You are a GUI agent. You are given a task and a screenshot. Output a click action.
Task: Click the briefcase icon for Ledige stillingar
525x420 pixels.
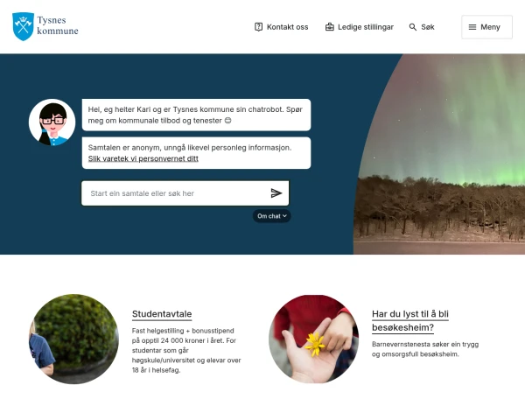coord(330,27)
